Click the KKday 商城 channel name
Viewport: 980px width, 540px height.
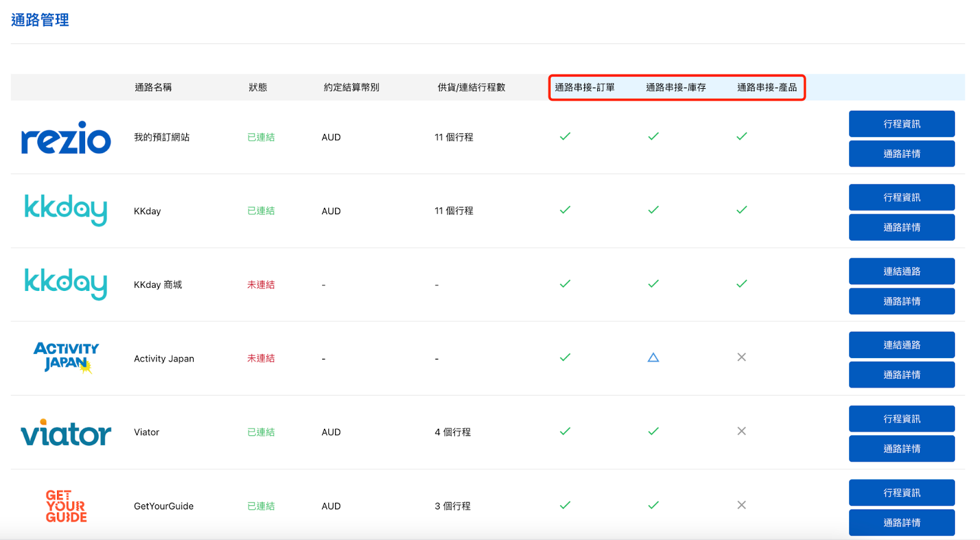pos(158,285)
